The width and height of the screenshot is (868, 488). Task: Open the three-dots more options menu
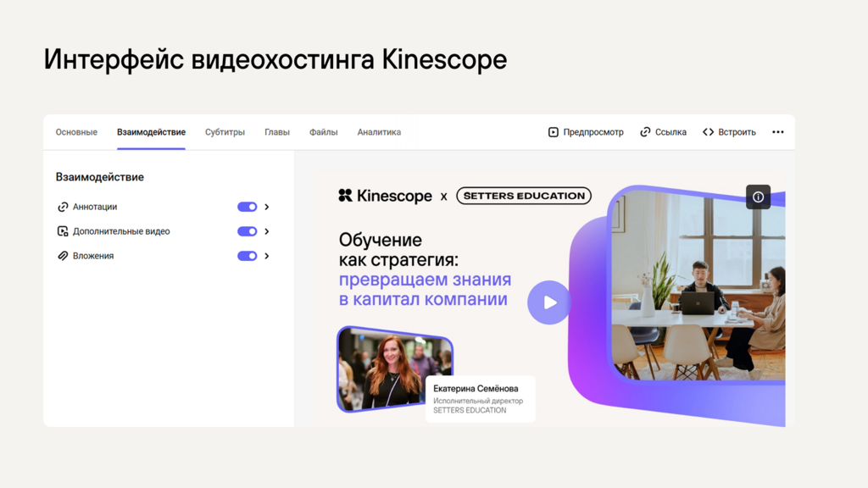(778, 132)
